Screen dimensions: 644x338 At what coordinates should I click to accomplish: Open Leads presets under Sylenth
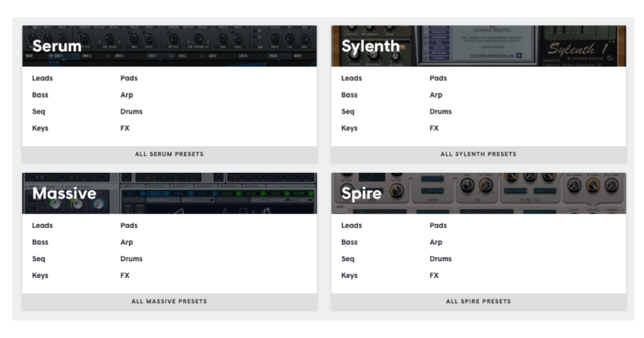pyautogui.click(x=352, y=78)
